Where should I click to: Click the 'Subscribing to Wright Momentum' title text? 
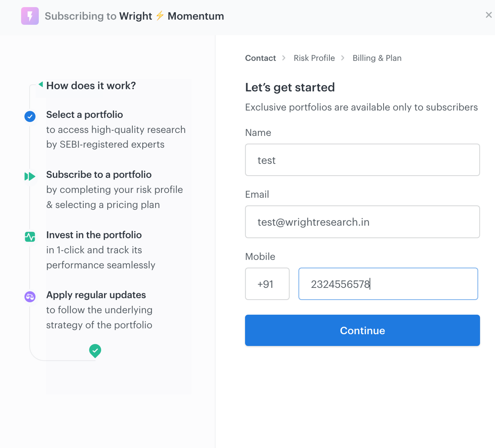(x=134, y=16)
